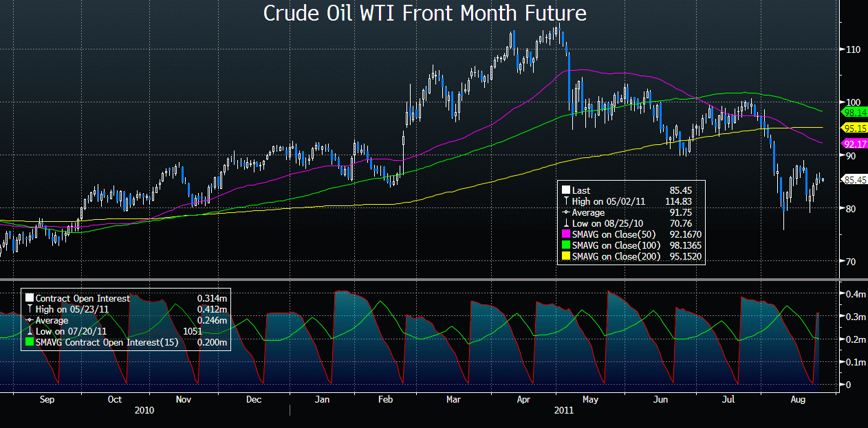The height and width of the screenshot is (428, 868).
Task: Click the white Contract Open Interest legend square
Action: [30, 298]
